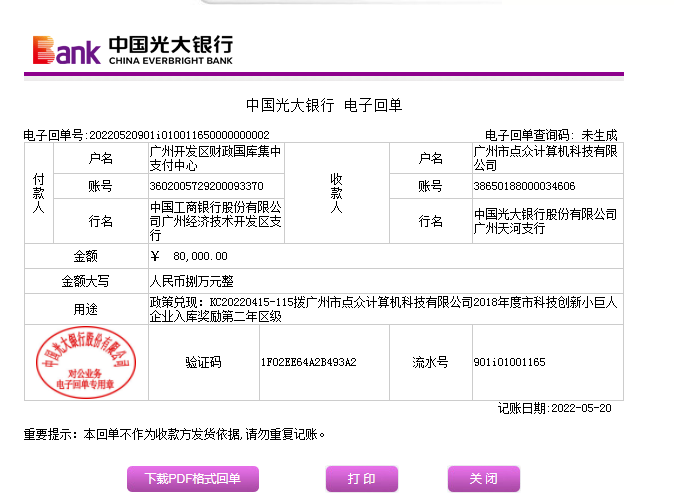Click the amount in words 人民币捌万元整
Screen dimensions: 674x502
point(191,282)
